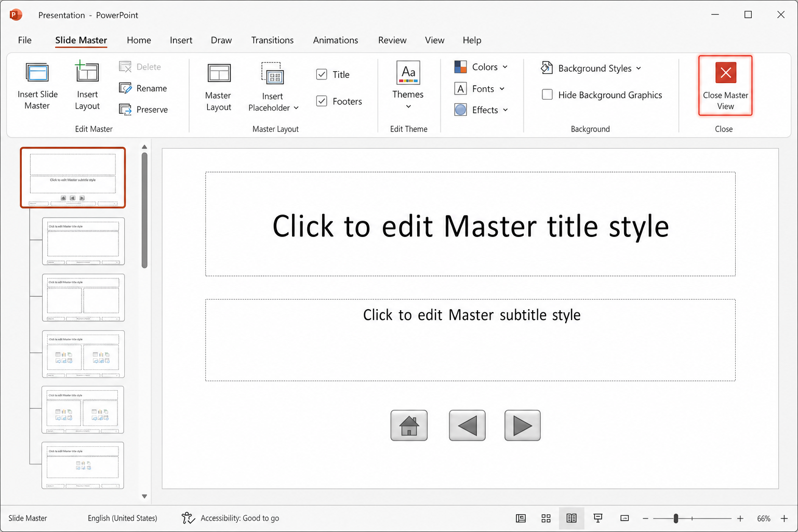Viewport: 798px width, 532px height.
Task: Click the Effects sphere icon
Action: click(x=460, y=110)
